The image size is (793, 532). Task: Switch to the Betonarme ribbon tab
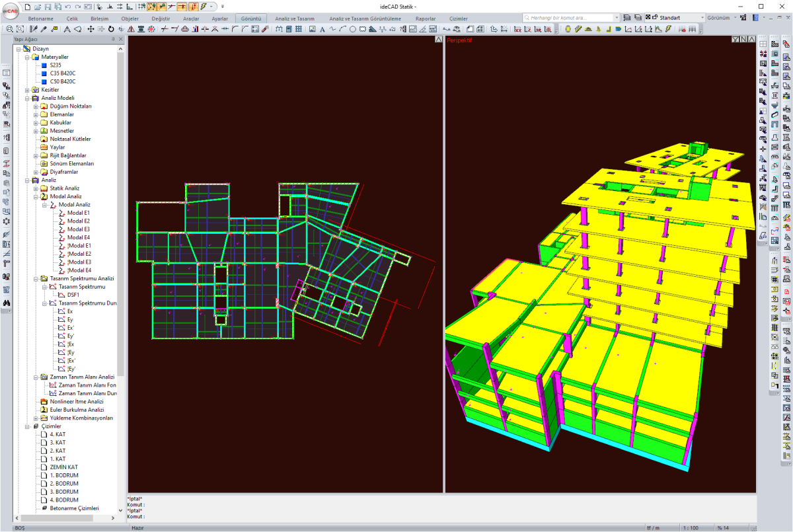pyautogui.click(x=40, y=19)
